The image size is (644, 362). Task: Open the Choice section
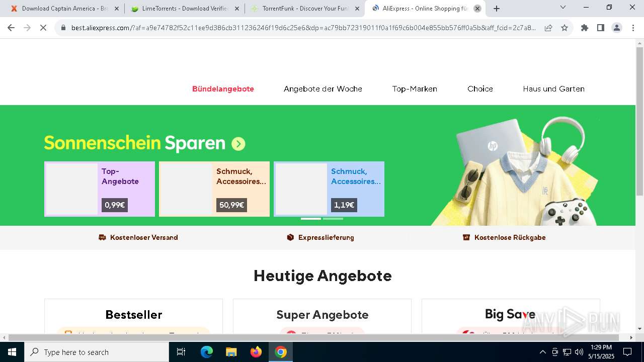480,89
